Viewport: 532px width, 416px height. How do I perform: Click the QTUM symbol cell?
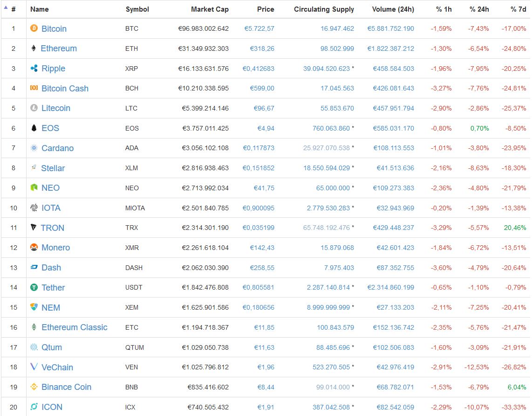tap(134, 347)
